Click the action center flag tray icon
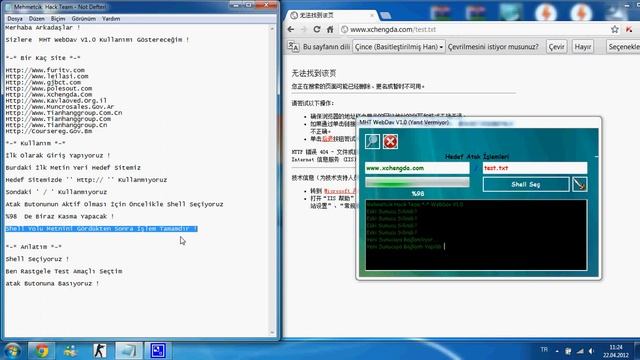The width and height of the screenshot is (640, 360). 568,351
